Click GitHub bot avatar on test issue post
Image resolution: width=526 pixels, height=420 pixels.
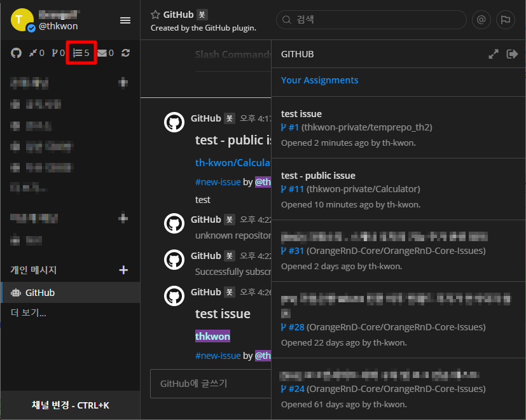coord(174,296)
